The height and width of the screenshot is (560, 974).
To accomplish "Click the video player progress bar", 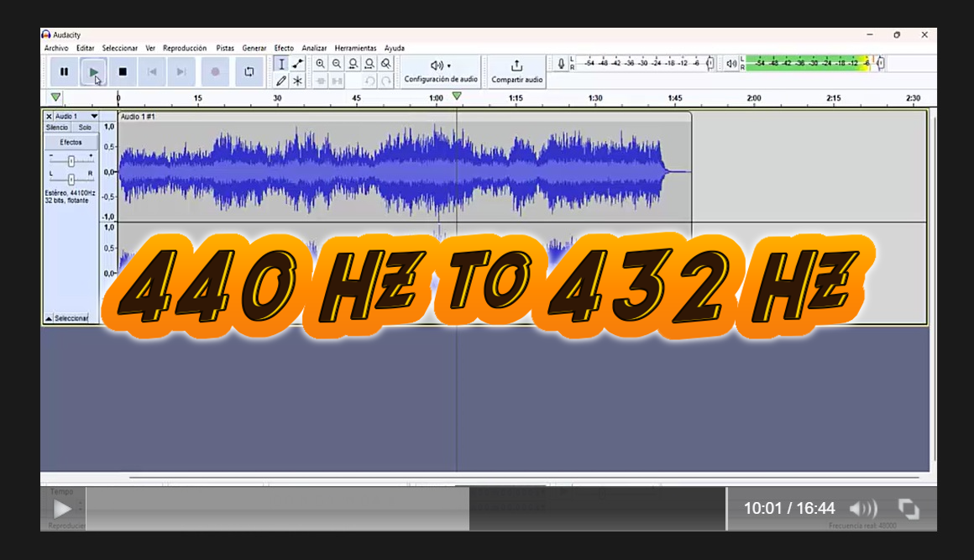I will tap(405, 509).
